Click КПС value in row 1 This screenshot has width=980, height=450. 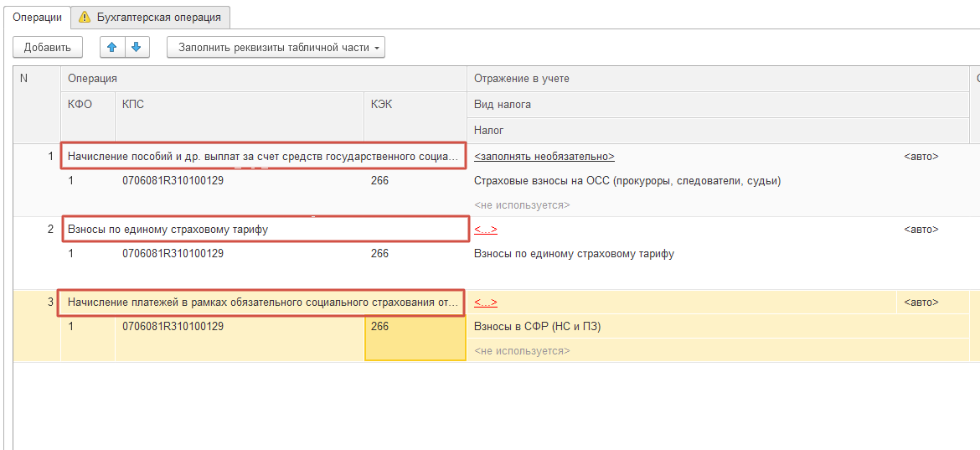pyautogui.click(x=173, y=181)
